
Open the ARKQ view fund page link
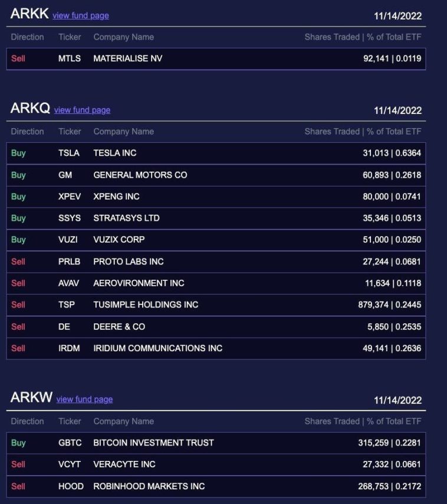tap(82, 110)
